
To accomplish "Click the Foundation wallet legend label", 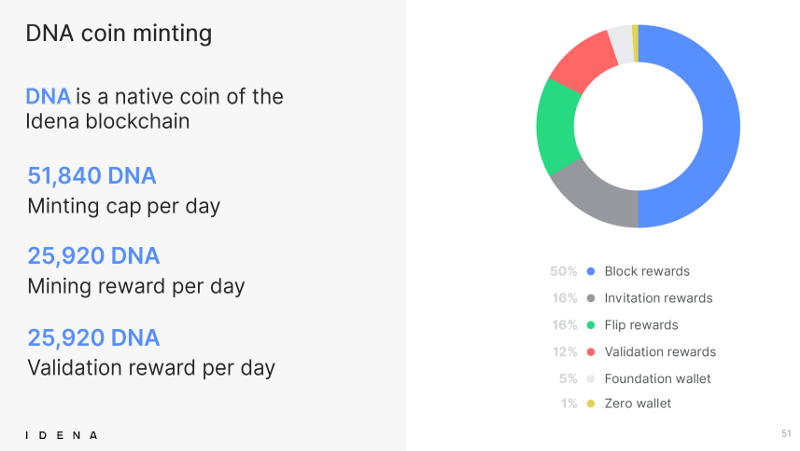I will click(x=658, y=379).
